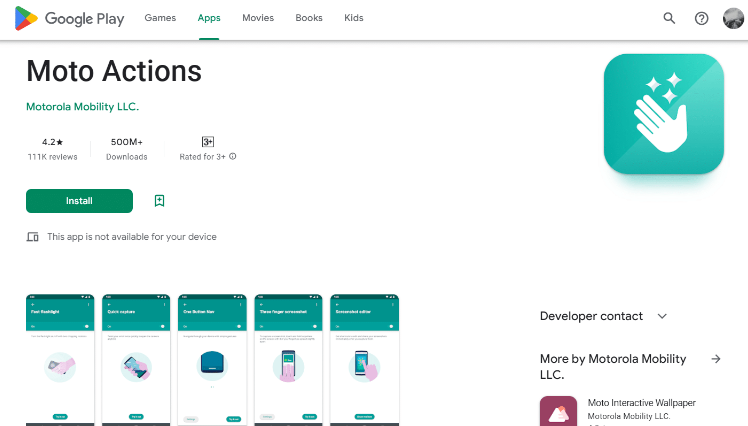The width and height of the screenshot is (748, 426).
Task: Switch to the Games tab
Action: pos(160,18)
